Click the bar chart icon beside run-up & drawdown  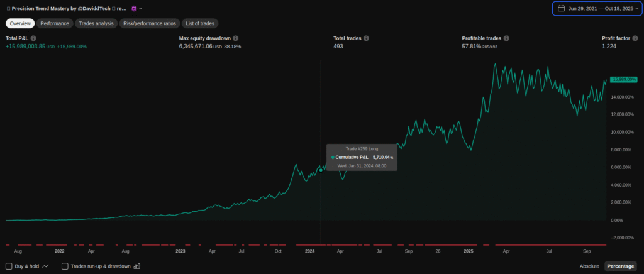(137, 266)
